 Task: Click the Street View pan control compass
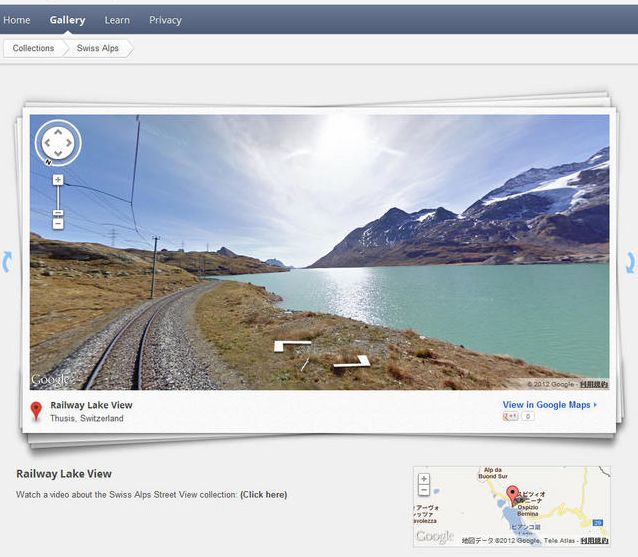pyautogui.click(x=57, y=144)
